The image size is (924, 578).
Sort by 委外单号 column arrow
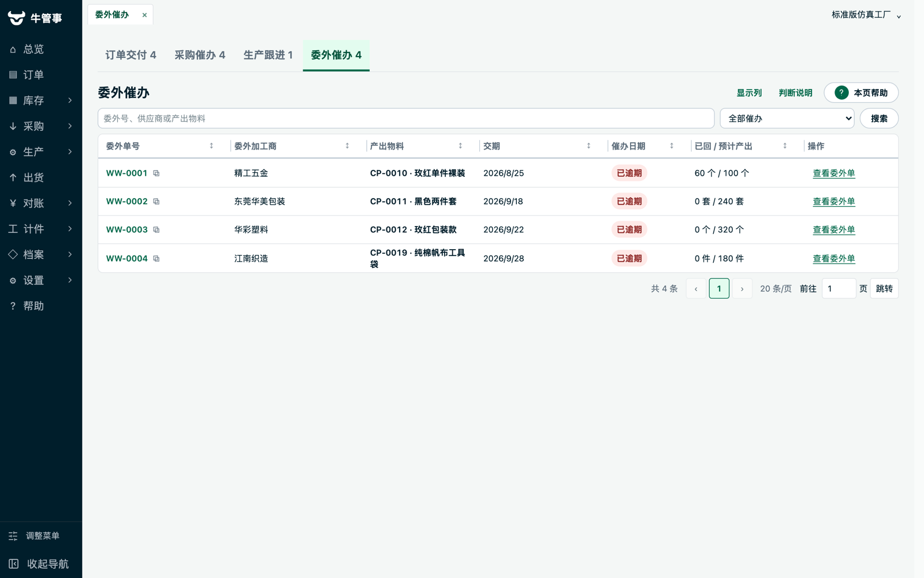[x=211, y=146]
